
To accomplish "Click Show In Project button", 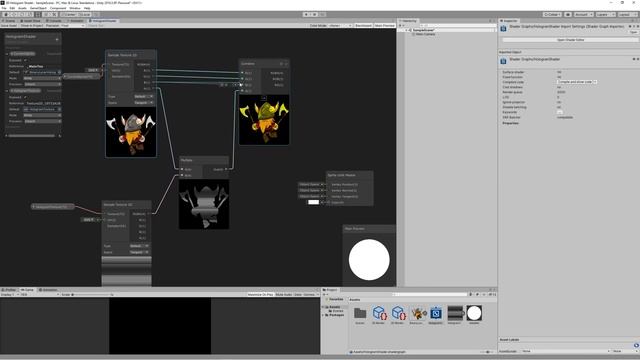I will coord(32,26).
